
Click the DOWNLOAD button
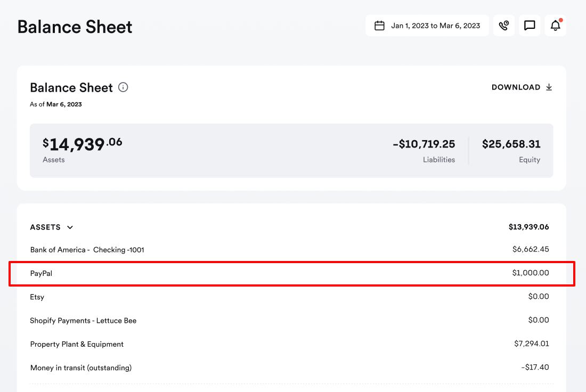click(x=516, y=87)
